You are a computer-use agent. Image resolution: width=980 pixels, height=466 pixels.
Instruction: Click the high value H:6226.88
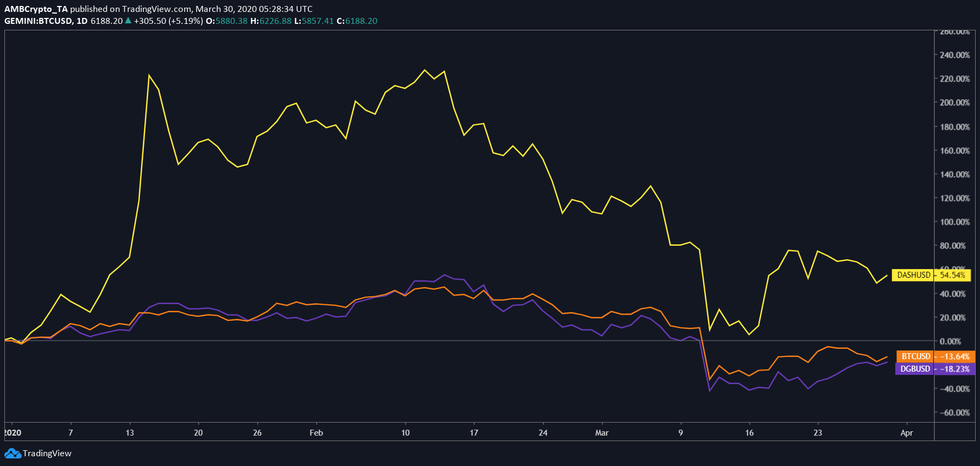[x=271, y=21]
